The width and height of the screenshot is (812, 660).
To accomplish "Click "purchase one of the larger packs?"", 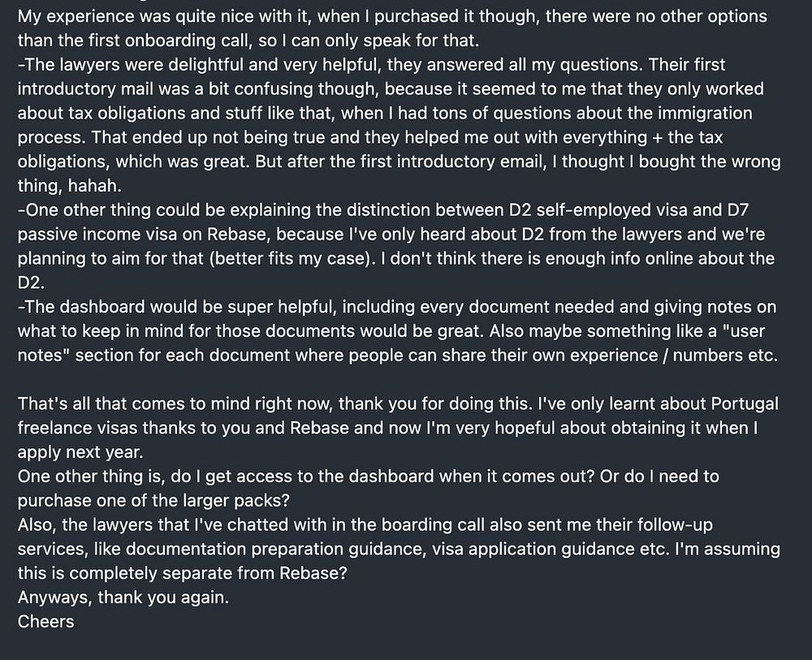I will [x=153, y=501].
